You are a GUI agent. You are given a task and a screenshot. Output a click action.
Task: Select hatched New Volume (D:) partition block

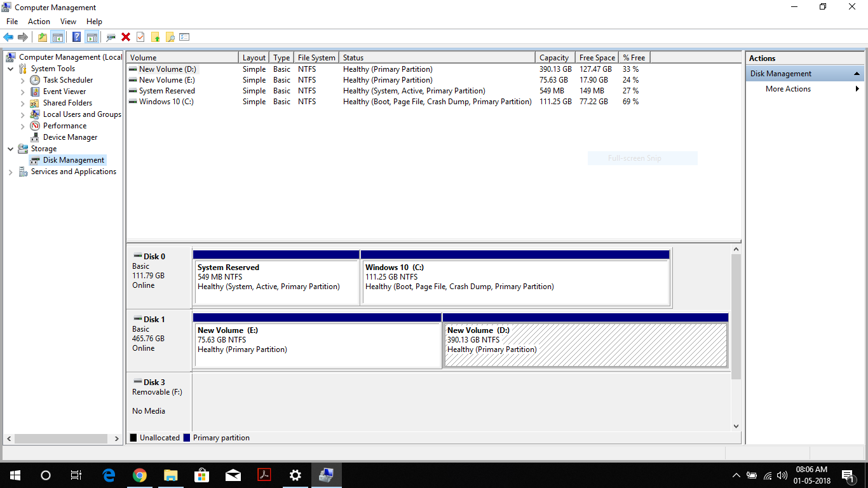pos(585,341)
